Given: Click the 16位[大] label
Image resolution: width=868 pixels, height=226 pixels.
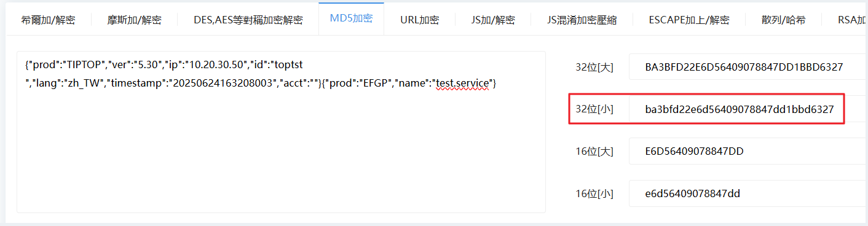Looking at the screenshot, I should [594, 151].
